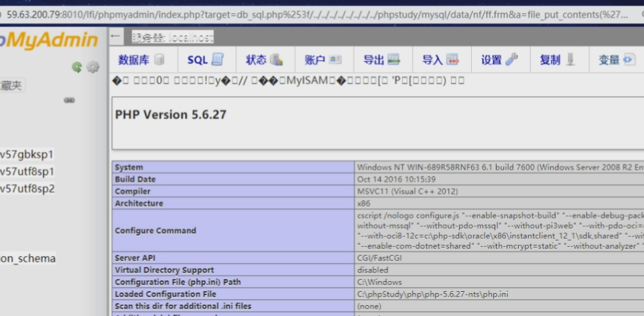Click the MSVC11 (Visual C++ 2012) value
Image resolution: width=644 pixels, height=316 pixels.
tap(407, 191)
